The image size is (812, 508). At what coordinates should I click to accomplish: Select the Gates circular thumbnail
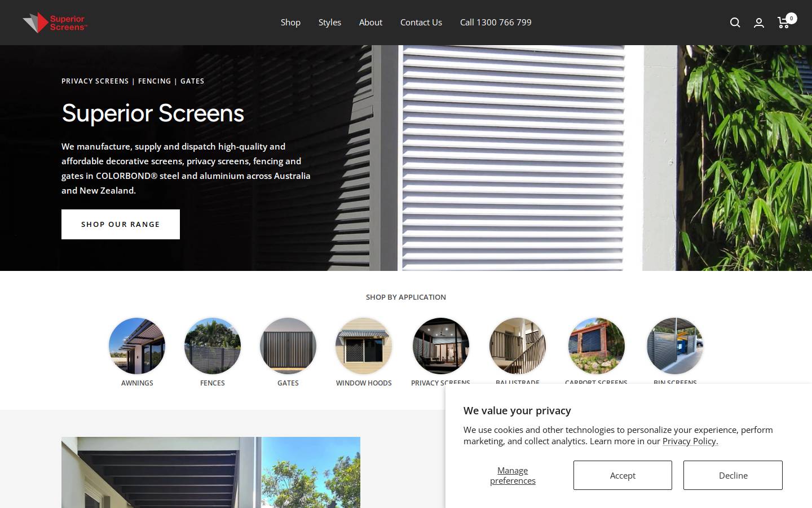pos(288,346)
